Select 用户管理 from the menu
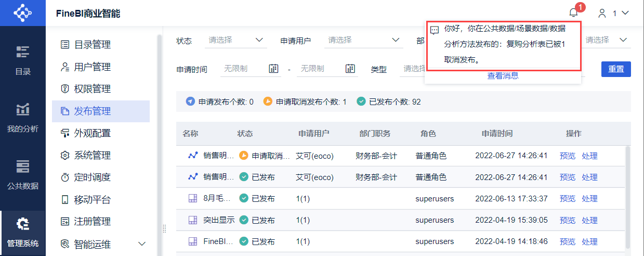This screenshot has height=256, width=644. [x=93, y=67]
